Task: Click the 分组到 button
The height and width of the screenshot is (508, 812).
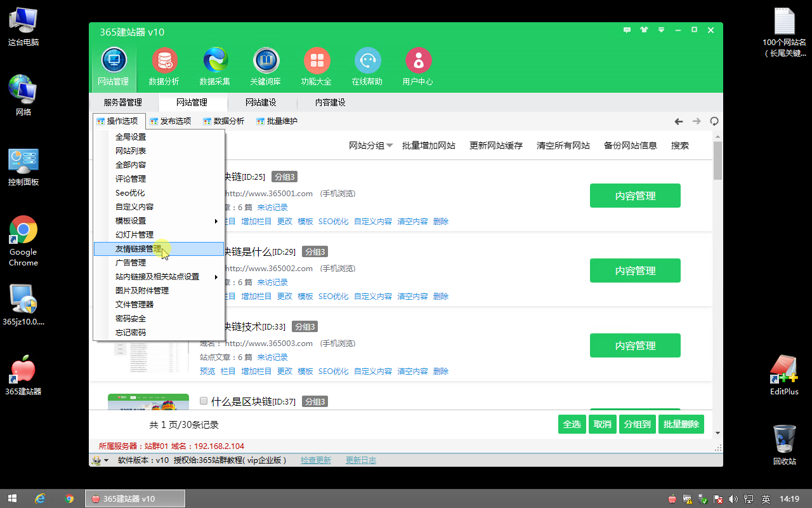Action: tap(638, 424)
